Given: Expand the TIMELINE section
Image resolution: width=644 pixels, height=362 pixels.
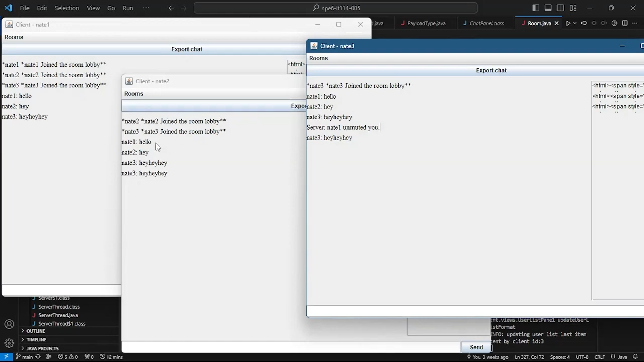Looking at the screenshot, I should [36, 340].
